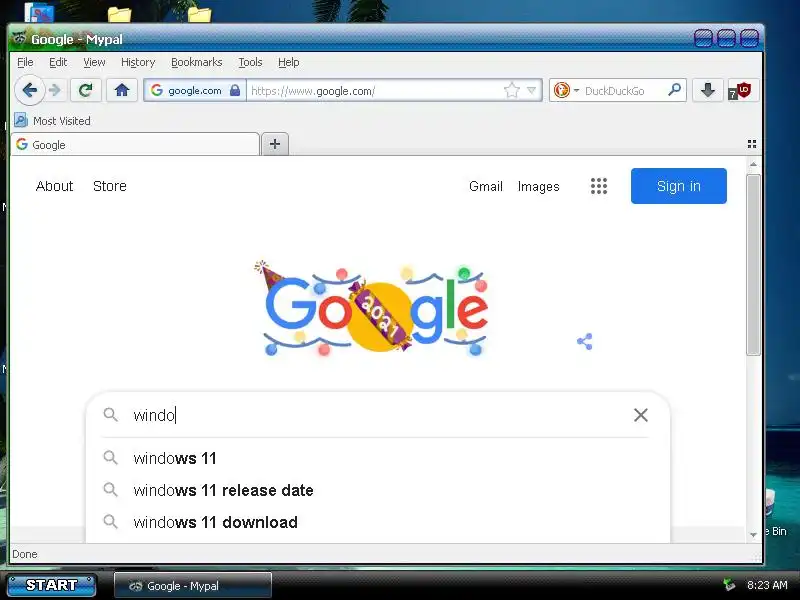Open the downloads arrow button
800x600 pixels.
point(708,91)
